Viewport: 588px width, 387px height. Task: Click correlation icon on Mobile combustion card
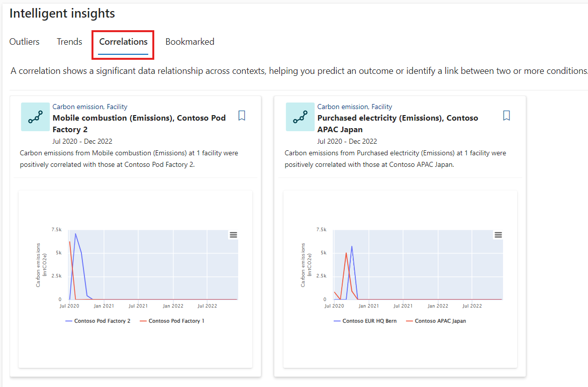(x=35, y=117)
